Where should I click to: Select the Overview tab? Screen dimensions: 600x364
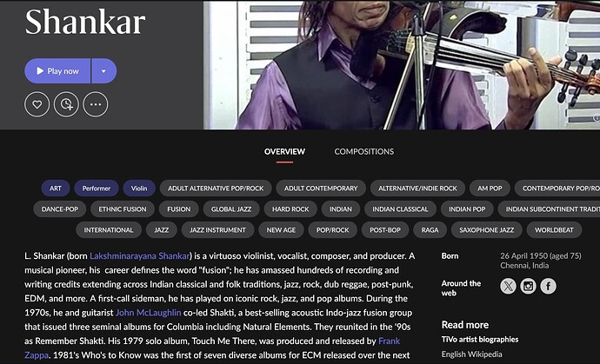click(284, 151)
